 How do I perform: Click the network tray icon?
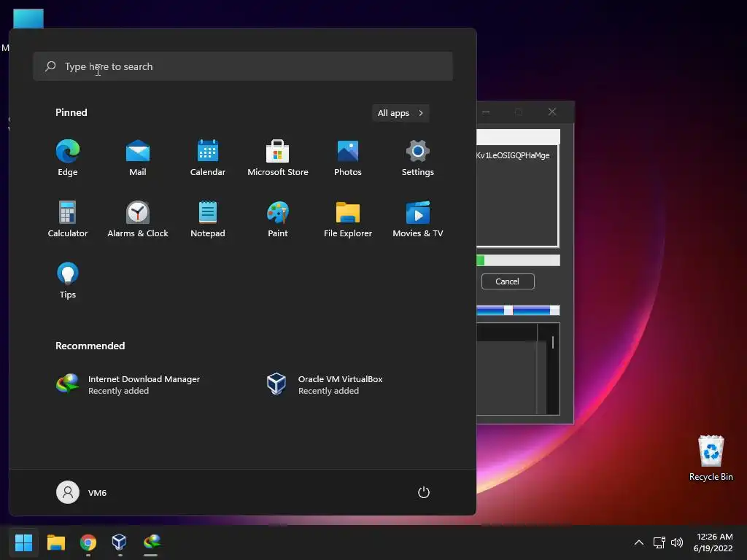pyautogui.click(x=659, y=542)
